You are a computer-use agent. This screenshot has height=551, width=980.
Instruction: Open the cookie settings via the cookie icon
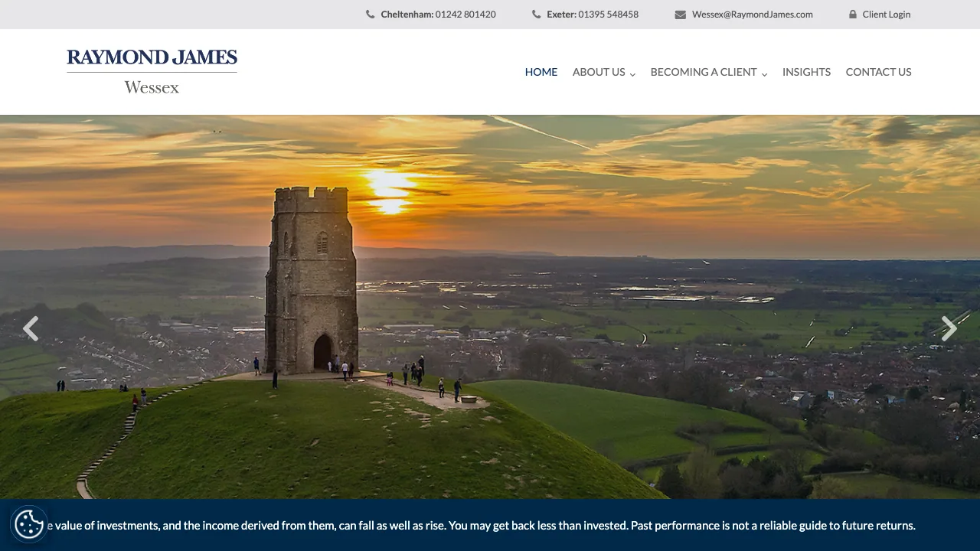pos(29,525)
